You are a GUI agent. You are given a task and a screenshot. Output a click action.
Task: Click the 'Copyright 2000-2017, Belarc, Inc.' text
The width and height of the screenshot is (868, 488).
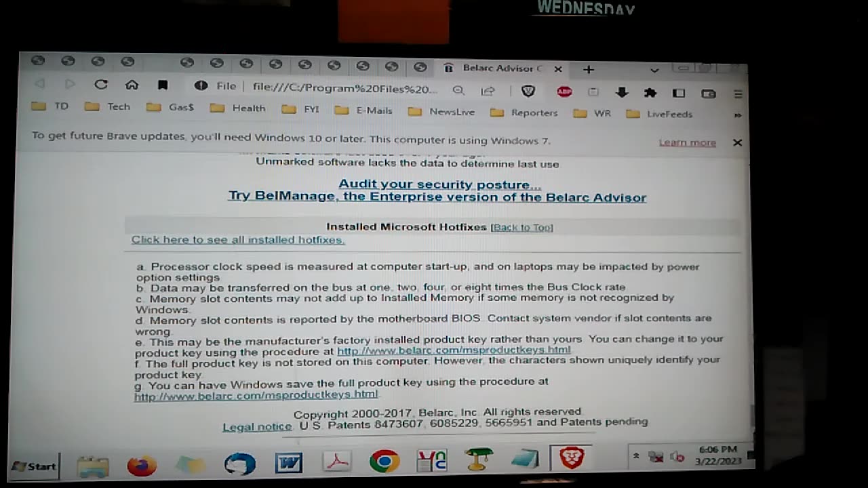point(385,413)
